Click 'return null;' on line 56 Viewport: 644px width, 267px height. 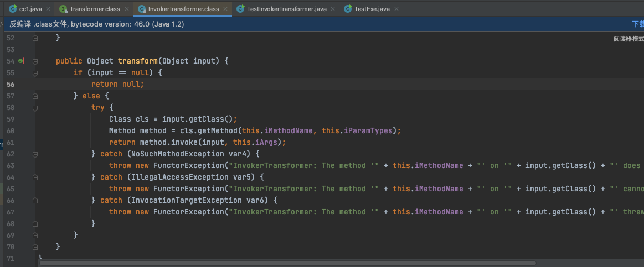pos(118,85)
